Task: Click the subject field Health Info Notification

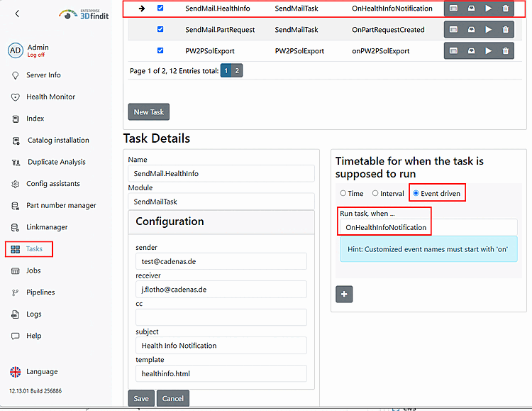Action: pos(221,346)
